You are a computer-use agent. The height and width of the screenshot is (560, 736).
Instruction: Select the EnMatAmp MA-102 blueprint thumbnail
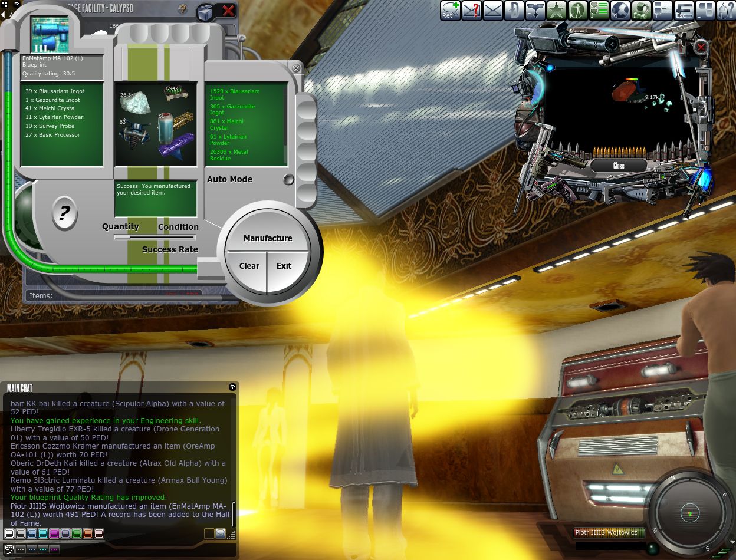coord(50,35)
